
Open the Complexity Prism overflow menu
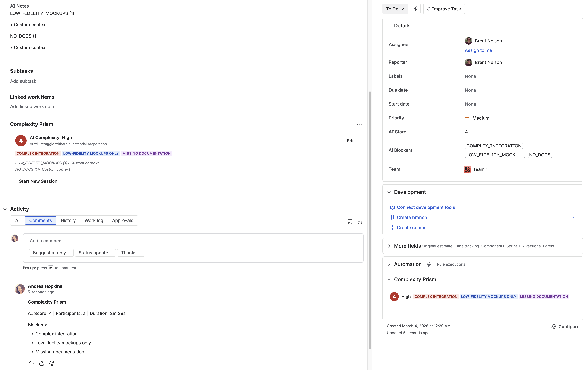point(360,124)
